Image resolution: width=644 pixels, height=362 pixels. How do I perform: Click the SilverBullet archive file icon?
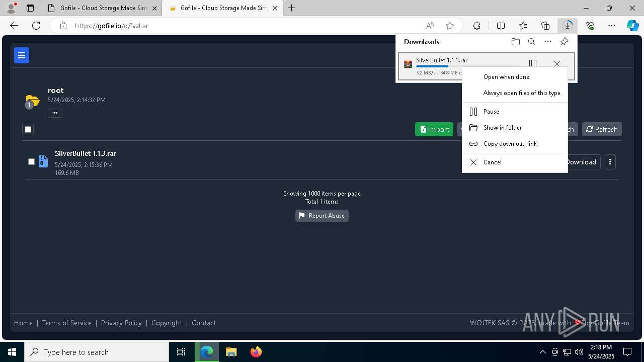(x=43, y=161)
